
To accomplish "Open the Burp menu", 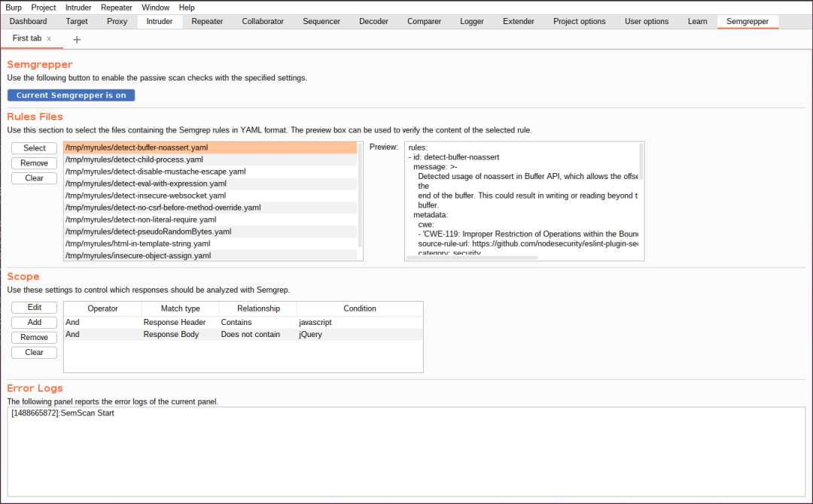I will click(x=14, y=8).
